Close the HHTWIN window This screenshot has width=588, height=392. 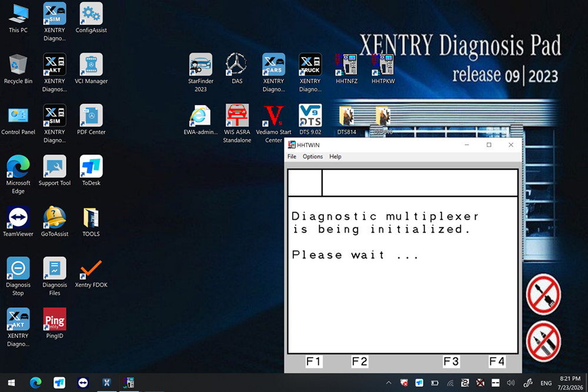click(x=511, y=145)
